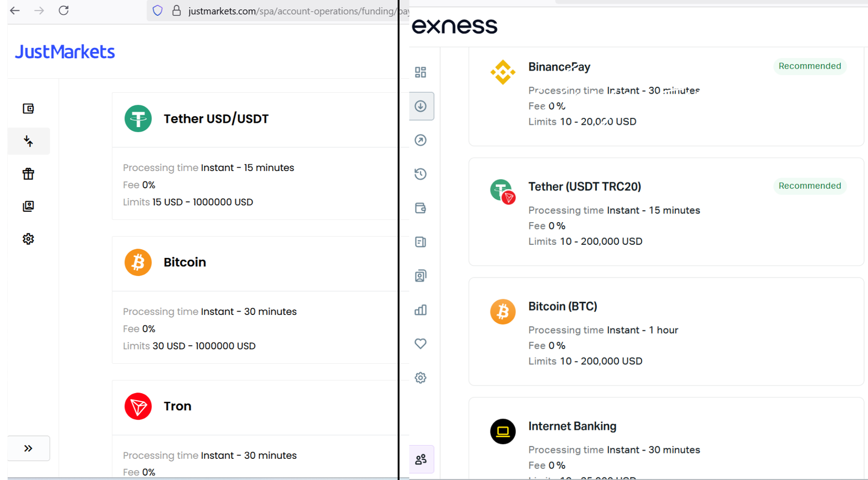The width and height of the screenshot is (868, 480).
Task: Click the Bitcoin (BTC) logo in Exness
Action: (503, 312)
